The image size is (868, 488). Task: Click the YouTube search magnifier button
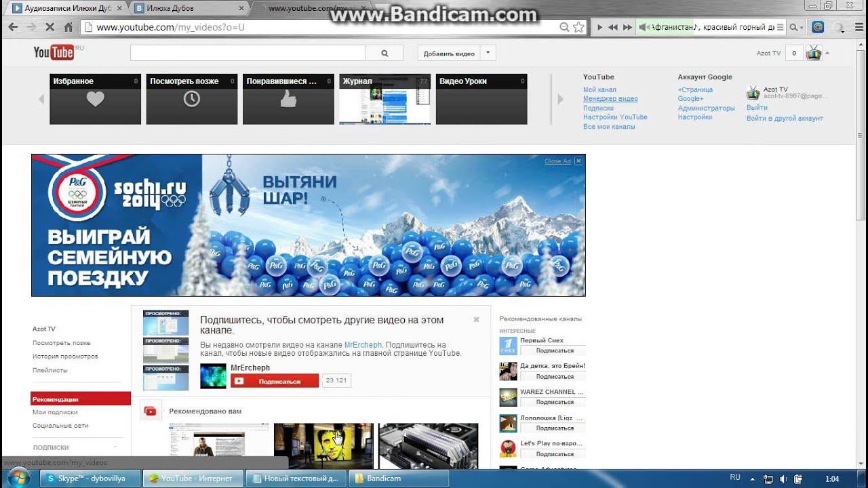384,53
